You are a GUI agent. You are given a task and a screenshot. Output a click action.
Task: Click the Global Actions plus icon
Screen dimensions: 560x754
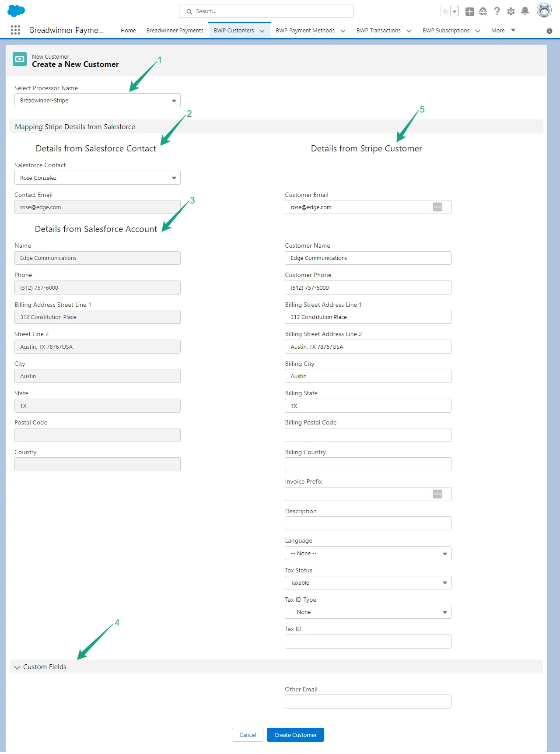[x=470, y=12]
